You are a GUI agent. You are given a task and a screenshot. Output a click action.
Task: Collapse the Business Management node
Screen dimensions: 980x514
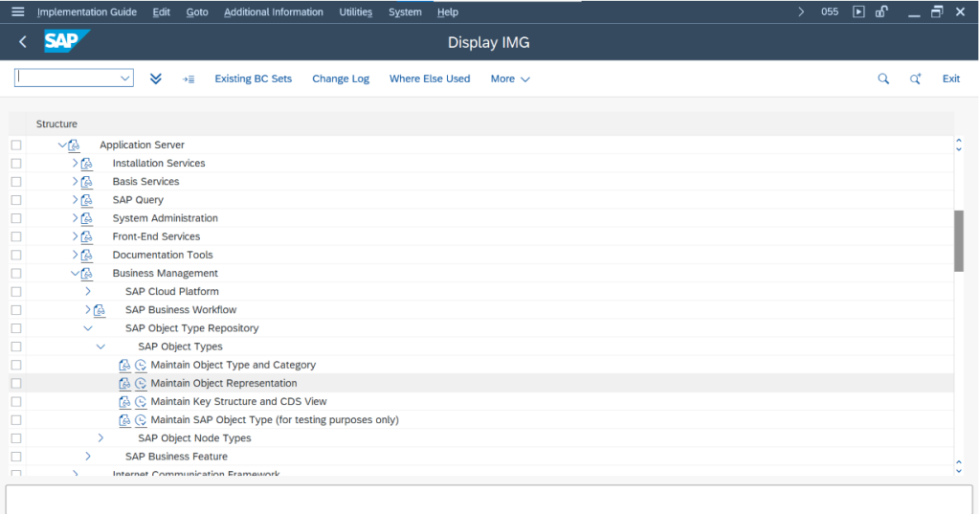[x=75, y=273]
